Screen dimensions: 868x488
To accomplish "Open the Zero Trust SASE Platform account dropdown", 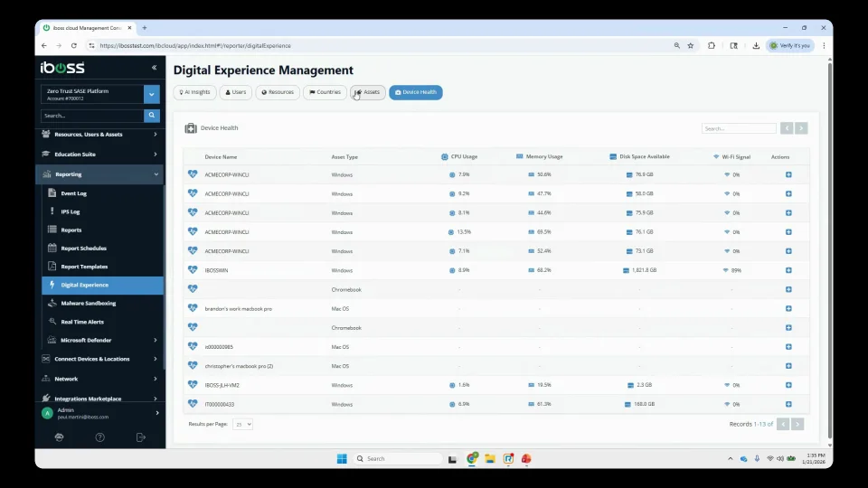I will point(152,95).
